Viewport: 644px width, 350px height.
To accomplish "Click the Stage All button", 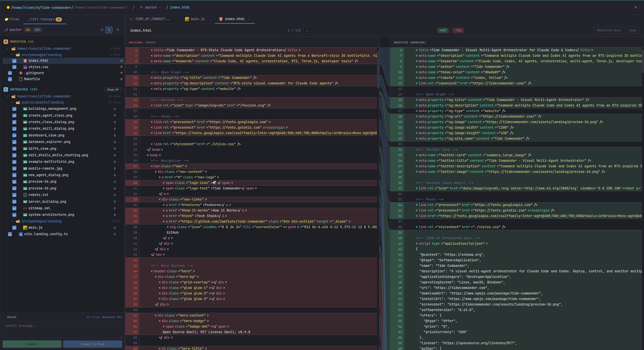I will coord(112,89).
